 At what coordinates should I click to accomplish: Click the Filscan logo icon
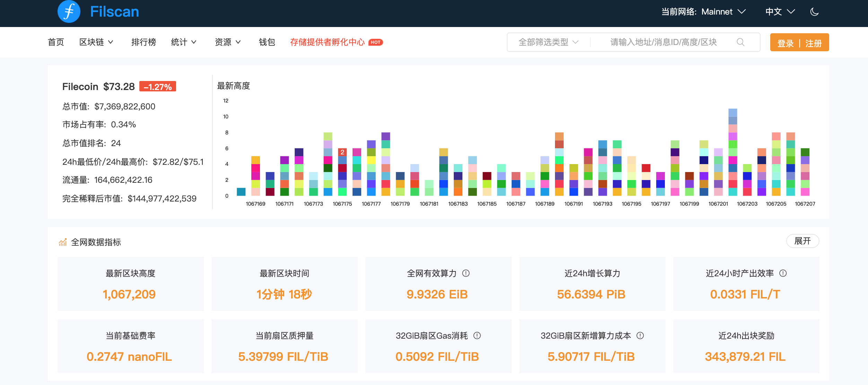point(69,11)
